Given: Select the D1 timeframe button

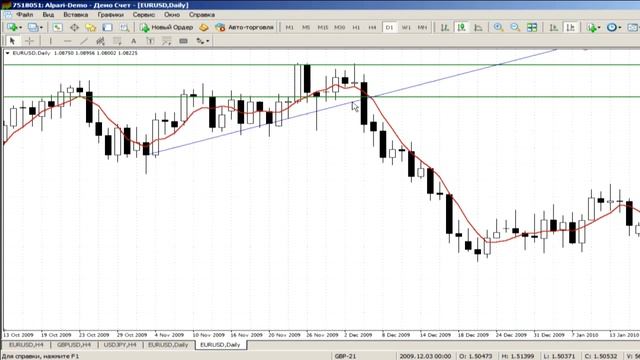Looking at the screenshot, I should (389, 27).
